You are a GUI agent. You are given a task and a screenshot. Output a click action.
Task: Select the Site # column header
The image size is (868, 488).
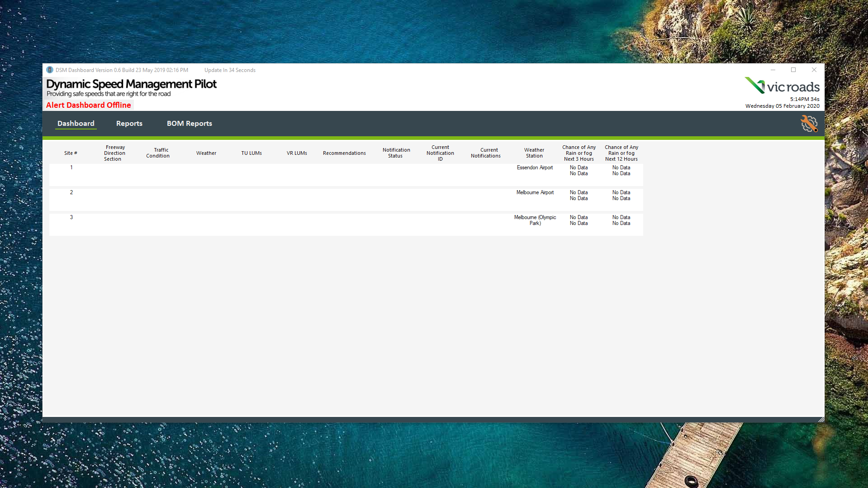point(71,153)
